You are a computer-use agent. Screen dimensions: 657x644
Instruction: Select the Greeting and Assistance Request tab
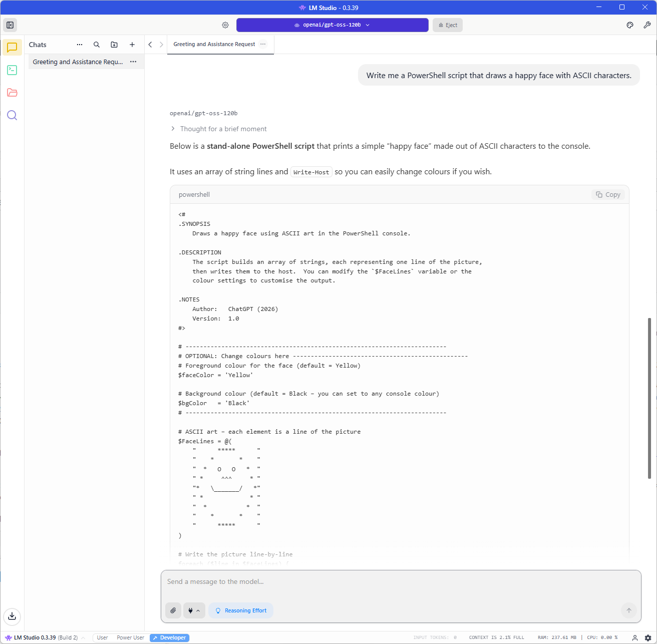[214, 44]
